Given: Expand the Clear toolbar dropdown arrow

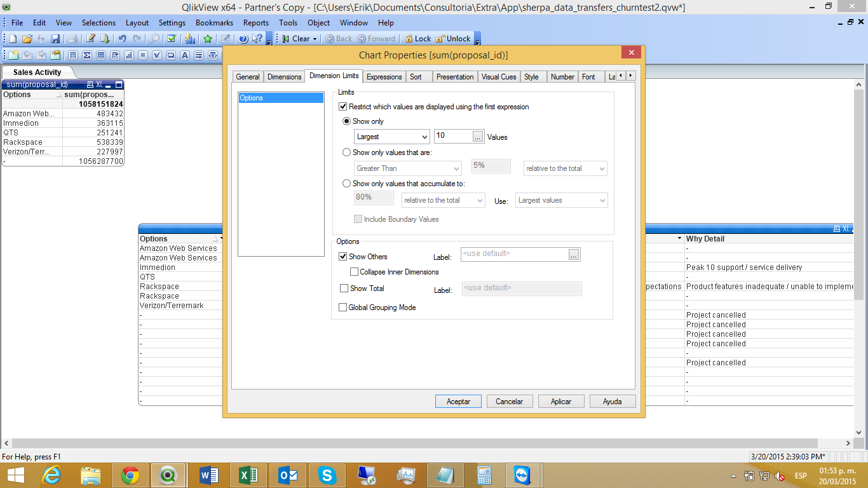Looking at the screenshot, I should coord(315,39).
